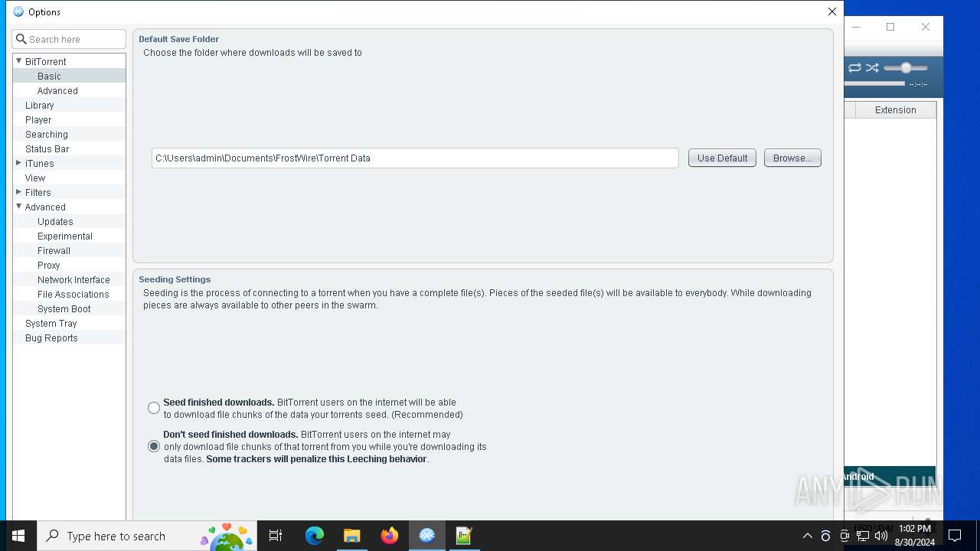Click the Browse... button

pyautogui.click(x=792, y=158)
